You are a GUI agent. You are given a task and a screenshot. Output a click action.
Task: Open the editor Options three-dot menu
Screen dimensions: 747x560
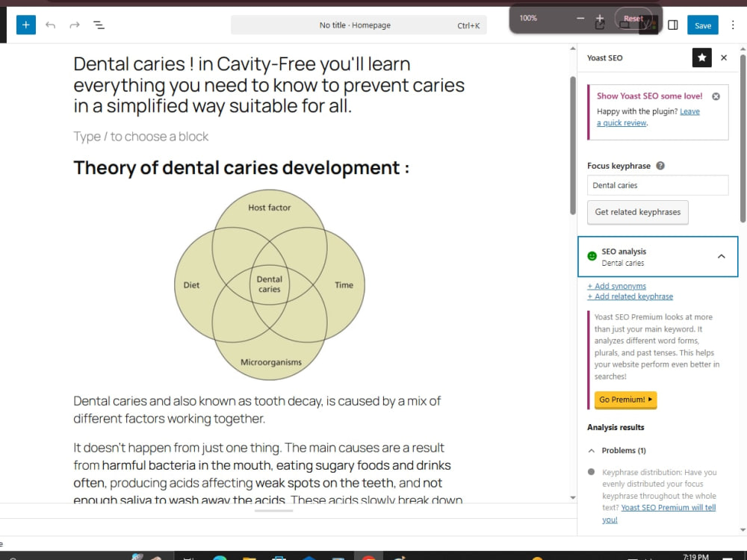tap(733, 25)
